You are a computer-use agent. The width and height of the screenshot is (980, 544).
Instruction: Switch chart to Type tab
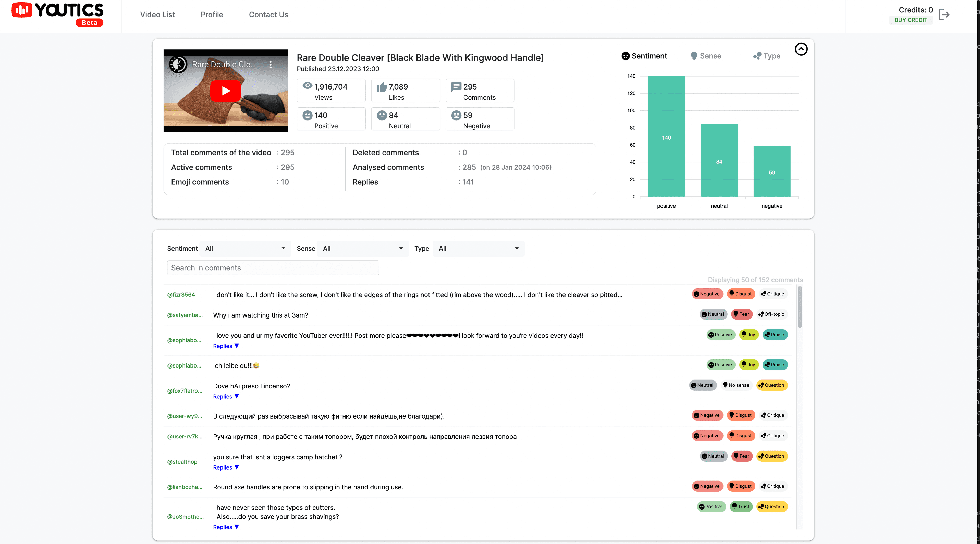coord(767,56)
